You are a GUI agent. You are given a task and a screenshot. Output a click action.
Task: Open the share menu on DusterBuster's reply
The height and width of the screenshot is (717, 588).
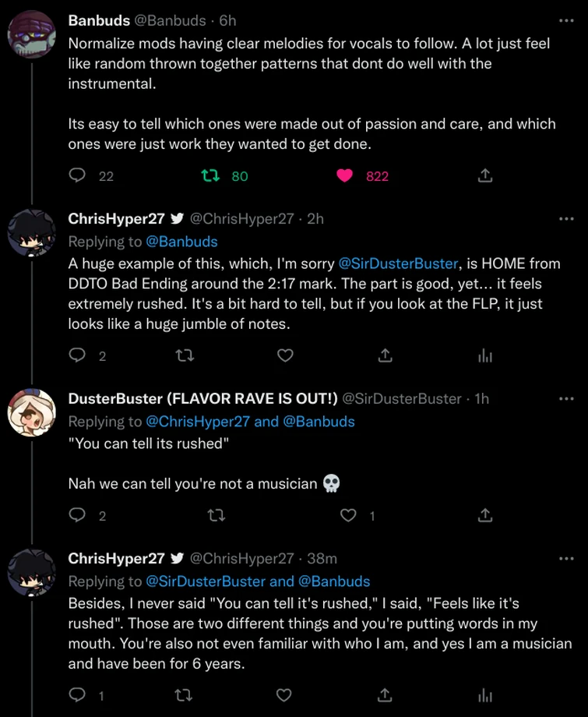(484, 515)
